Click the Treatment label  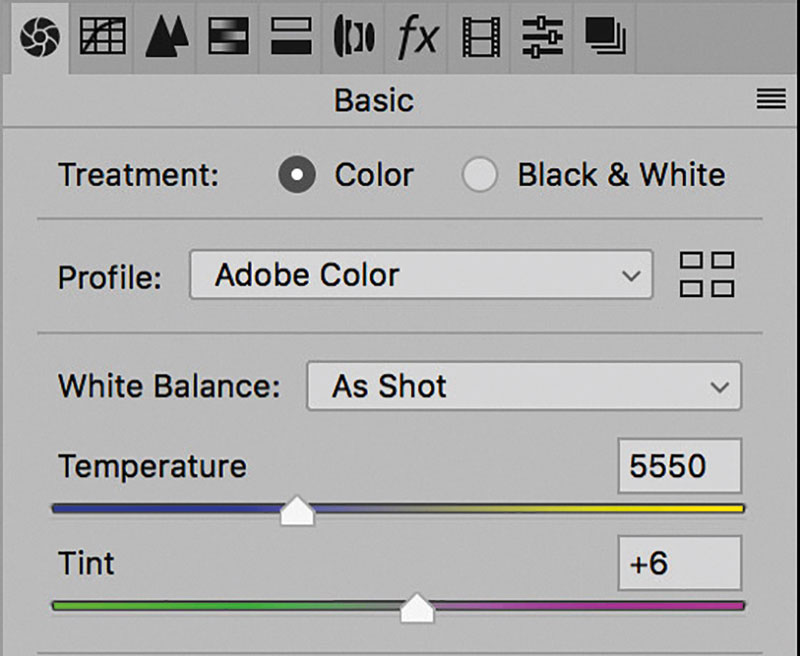pos(138,174)
